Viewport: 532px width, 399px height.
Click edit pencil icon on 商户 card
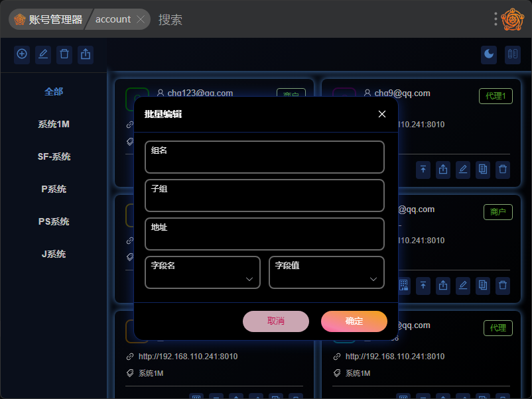463,285
